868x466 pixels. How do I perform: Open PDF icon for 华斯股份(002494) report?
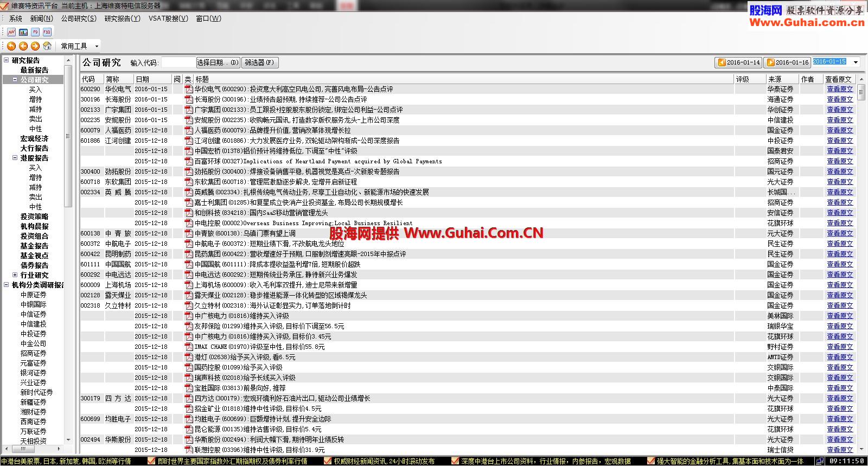point(189,439)
